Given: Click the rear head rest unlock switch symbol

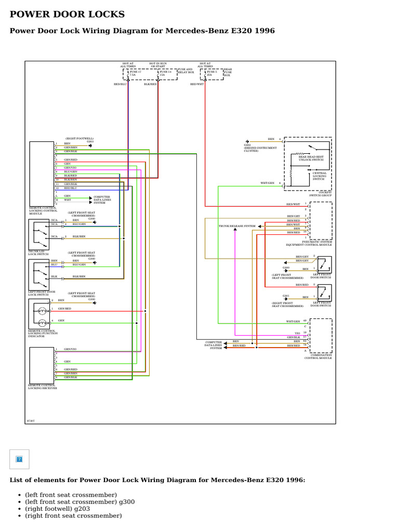Looking at the screenshot, I should pos(312,148).
